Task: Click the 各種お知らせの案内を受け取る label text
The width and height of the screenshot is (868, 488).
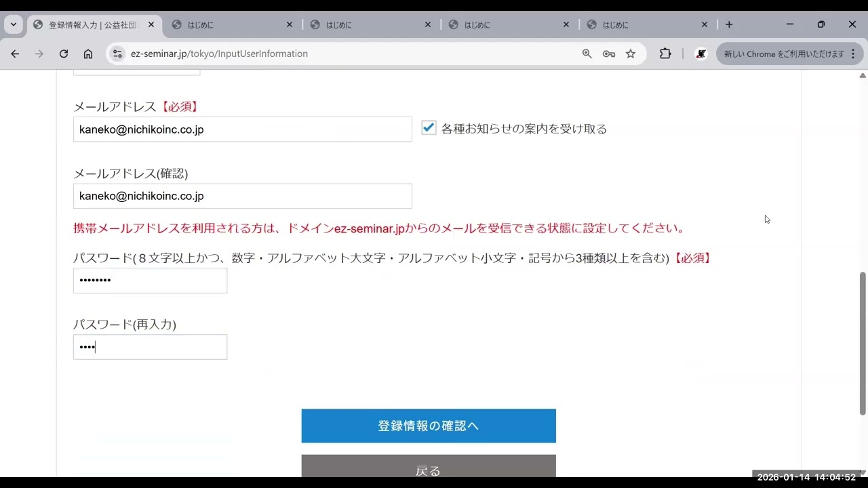Action: pos(524,129)
